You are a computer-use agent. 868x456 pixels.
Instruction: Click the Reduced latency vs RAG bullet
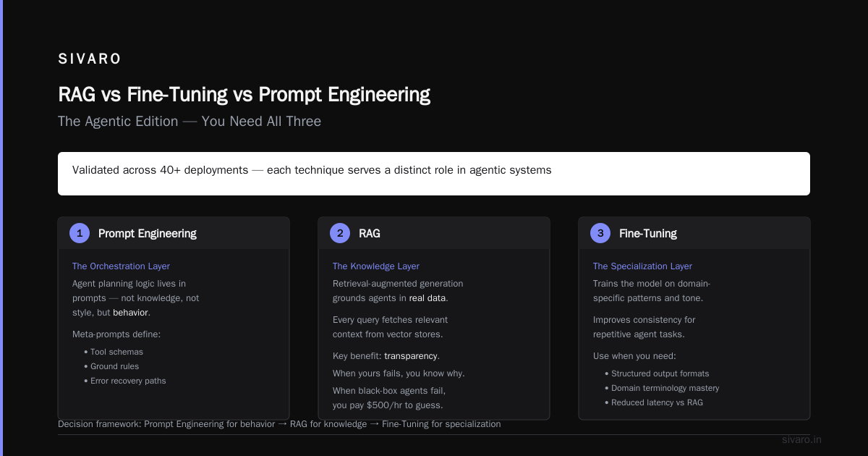(654, 402)
